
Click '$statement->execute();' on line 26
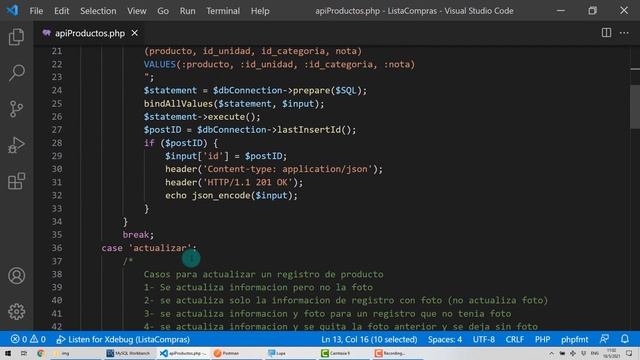point(202,117)
